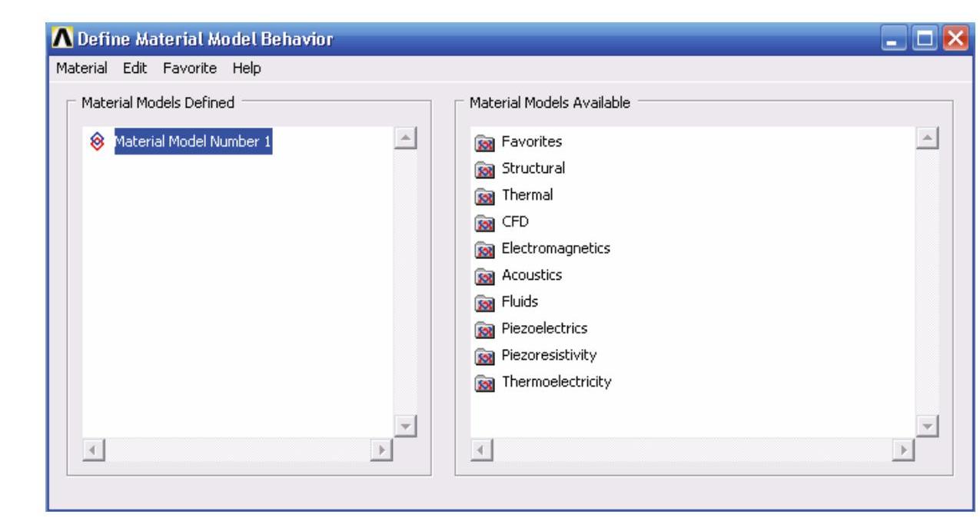Open the Material menu
Viewport: 980px width, 528px height.
tap(82, 68)
